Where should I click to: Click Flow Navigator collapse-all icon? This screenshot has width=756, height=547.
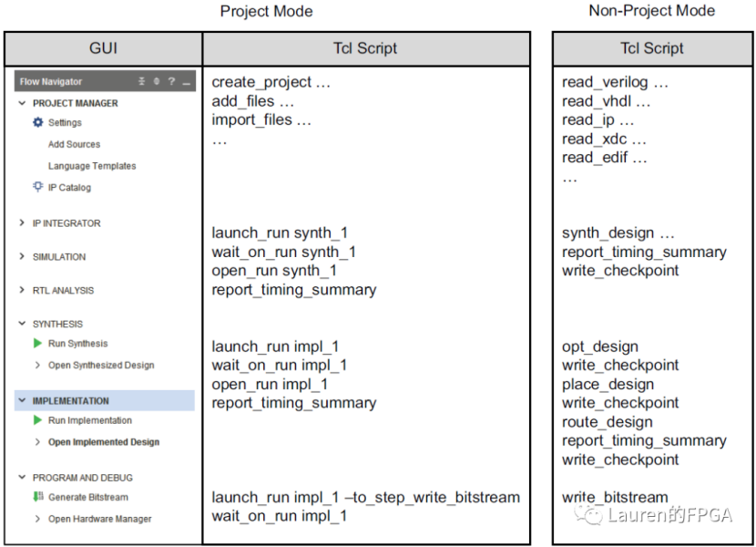click(141, 81)
